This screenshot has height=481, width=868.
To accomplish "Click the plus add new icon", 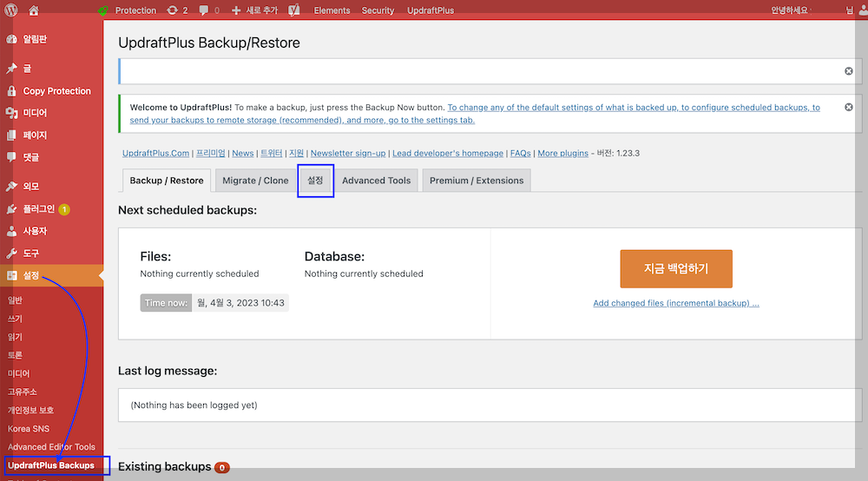I will (x=236, y=10).
